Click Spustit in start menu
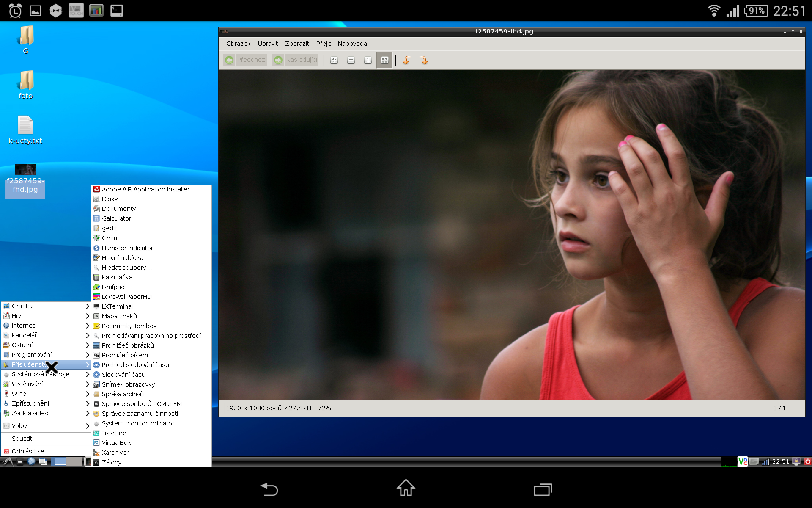The height and width of the screenshot is (508, 812). (x=46, y=439)
